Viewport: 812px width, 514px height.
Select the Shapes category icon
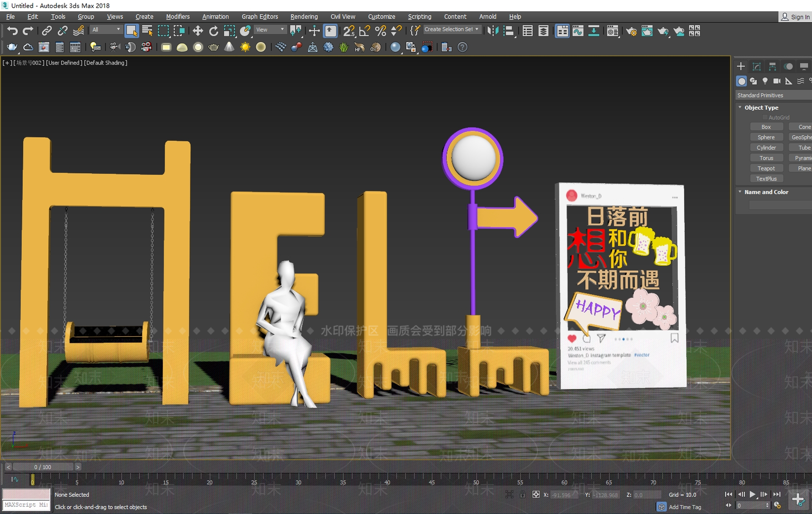point(753,81)
